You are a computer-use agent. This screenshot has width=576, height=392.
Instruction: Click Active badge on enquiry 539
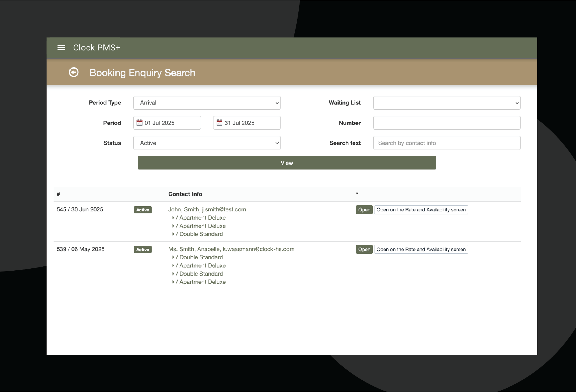click(x=143, y=249)
